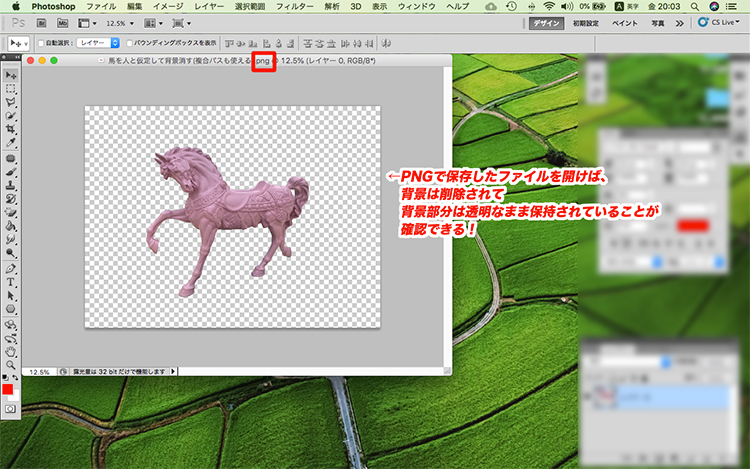Open the Move tool preset picker
Image resolution: width=750 pixels, height=469 pixels.
pos(20,44)
